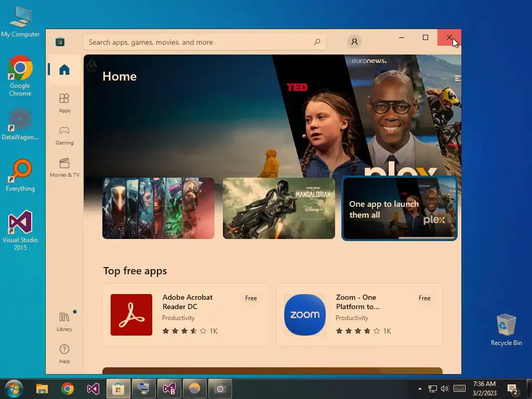Image resolution: width=532 pixels, height=399 pixels.
Task: Click Free label on Zoom card
Action: coord(424,298)
